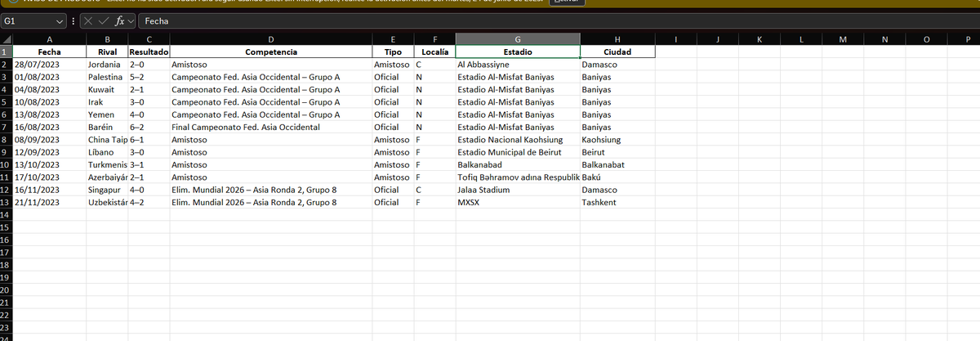Select the Kuwait rival cell
The image size is (980, 341).
coord(107,89)
